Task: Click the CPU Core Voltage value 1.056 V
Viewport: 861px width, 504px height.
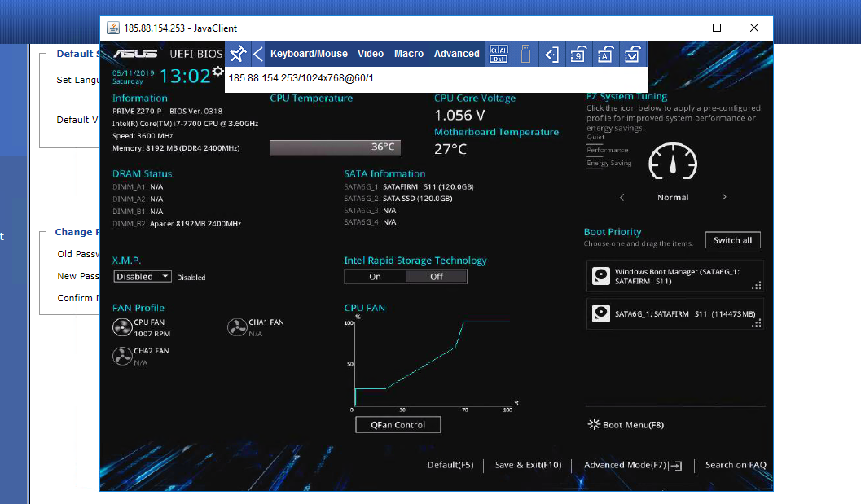Action: 459,116
